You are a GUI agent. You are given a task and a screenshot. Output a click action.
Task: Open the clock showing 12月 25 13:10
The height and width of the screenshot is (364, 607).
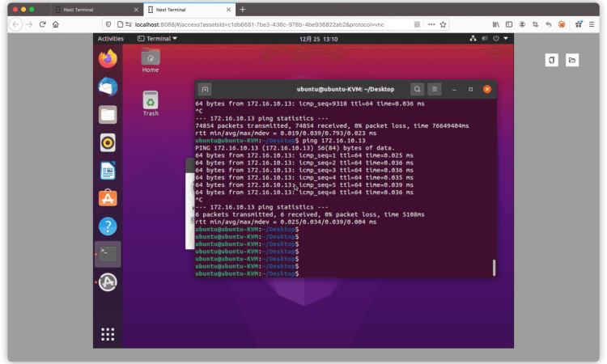tap(318, 39)
